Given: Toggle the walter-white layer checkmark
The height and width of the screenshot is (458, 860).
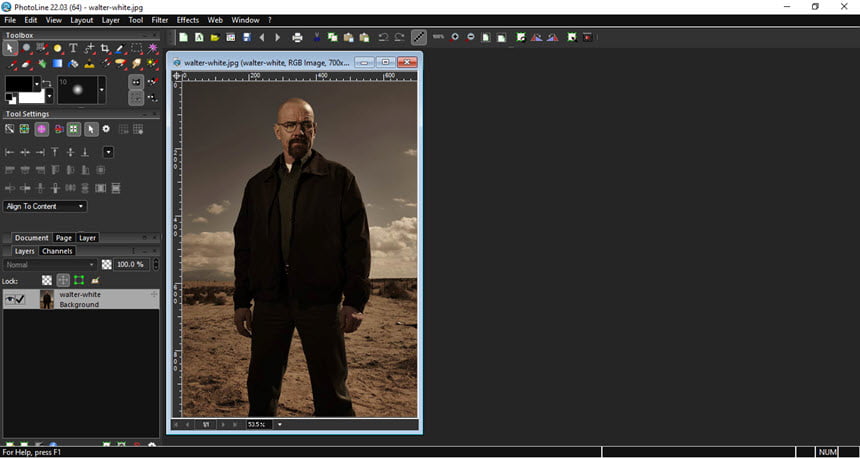Looking at the screenshot, I should pyautogui.click(x=20, y=299).
